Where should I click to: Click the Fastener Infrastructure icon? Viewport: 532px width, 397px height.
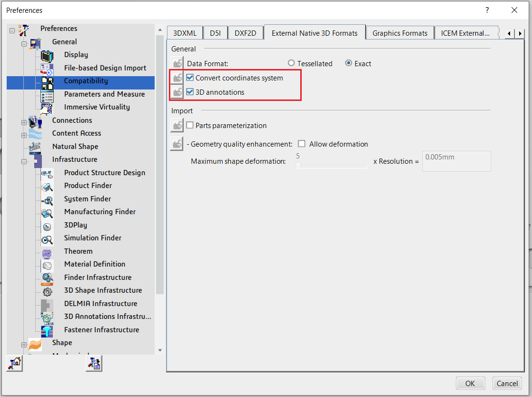point(47,331)
